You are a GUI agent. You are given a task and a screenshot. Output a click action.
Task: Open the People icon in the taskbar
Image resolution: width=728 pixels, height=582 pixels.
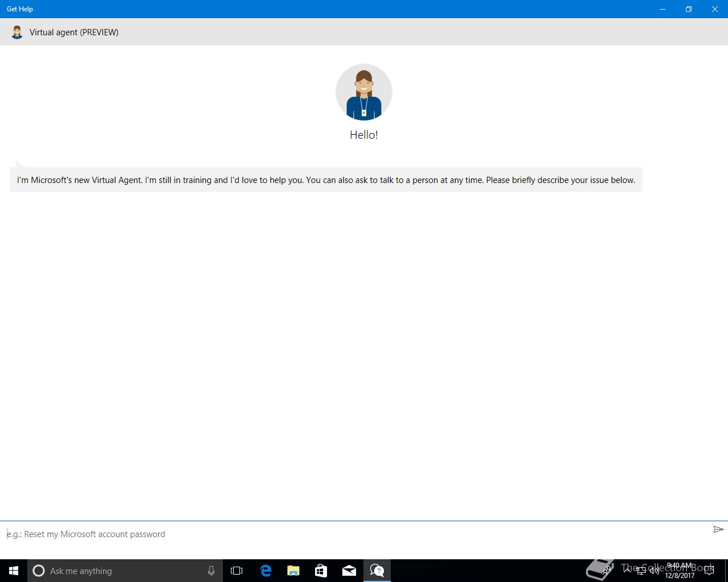pyautogui.click(x=607, y=570)
